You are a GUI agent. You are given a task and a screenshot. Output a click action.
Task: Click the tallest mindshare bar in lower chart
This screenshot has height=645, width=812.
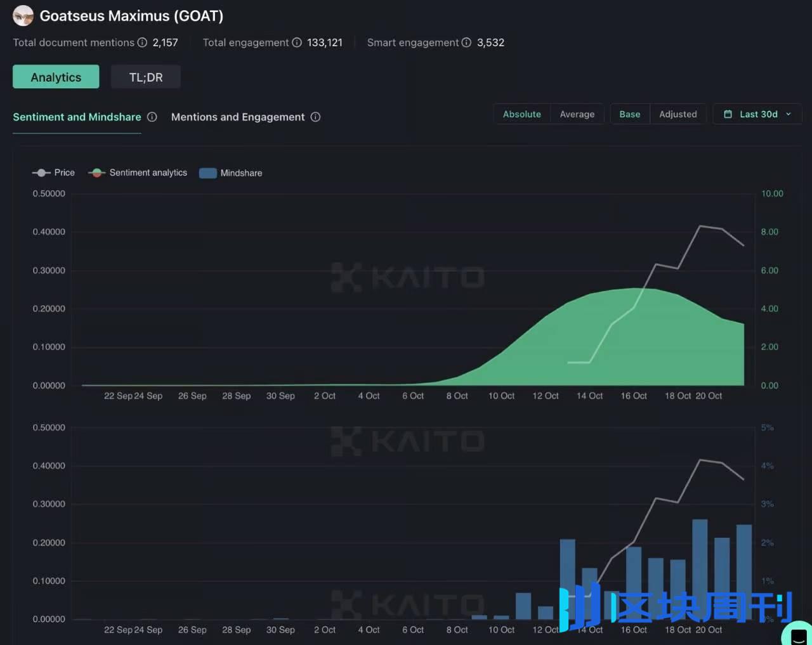(700, 569)
